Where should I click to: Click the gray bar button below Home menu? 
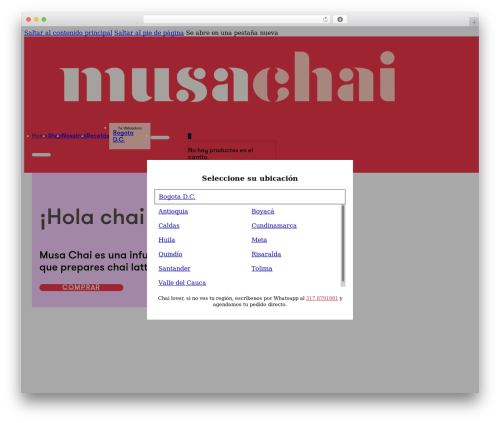pyautogui.click(x=41, y=155)
